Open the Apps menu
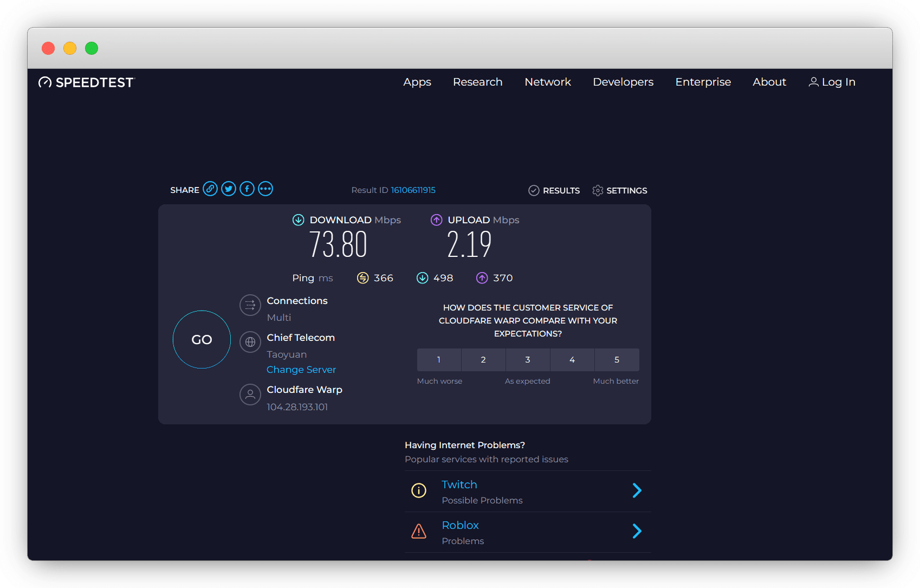Screen dimensions: 920x588 [x=417, y=82]
